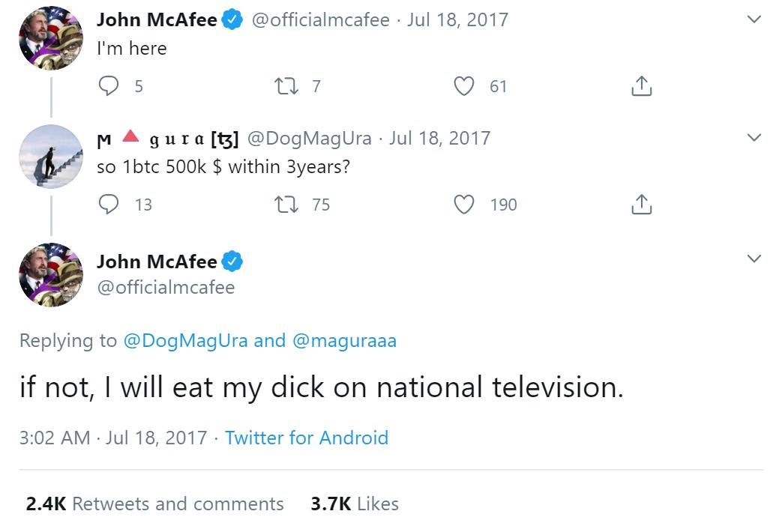Open "Twitter for Android" source link
This screenshot has width=782, height=532.
pos(307,438)
